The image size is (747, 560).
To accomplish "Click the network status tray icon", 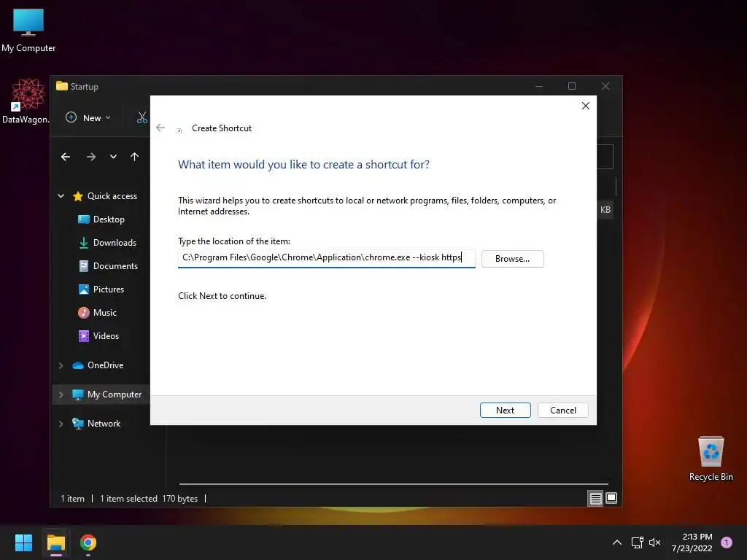I will (x=637, y=542).
